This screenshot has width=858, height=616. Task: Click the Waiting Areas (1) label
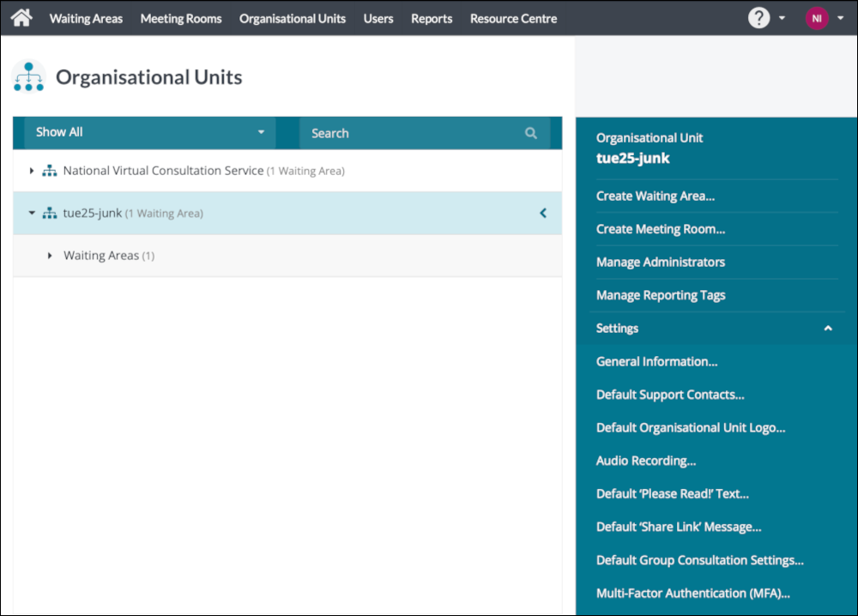tap(109, 256)
